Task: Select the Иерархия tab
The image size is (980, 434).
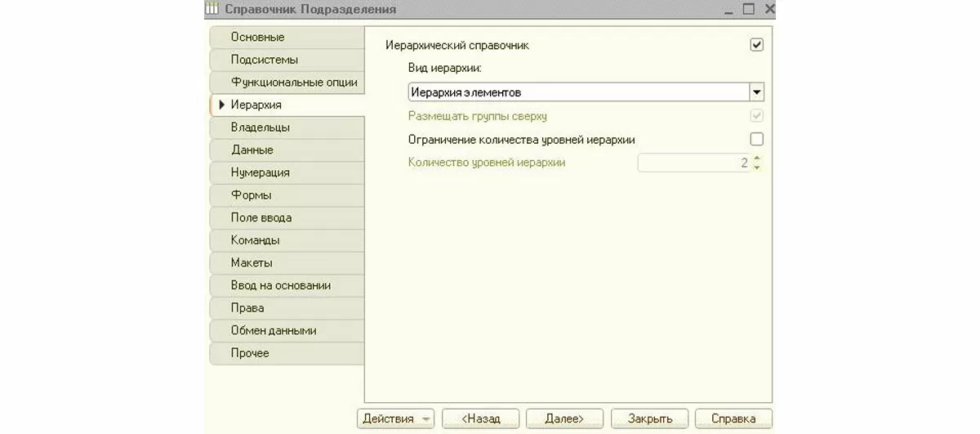Action: [x=287, y=105]
